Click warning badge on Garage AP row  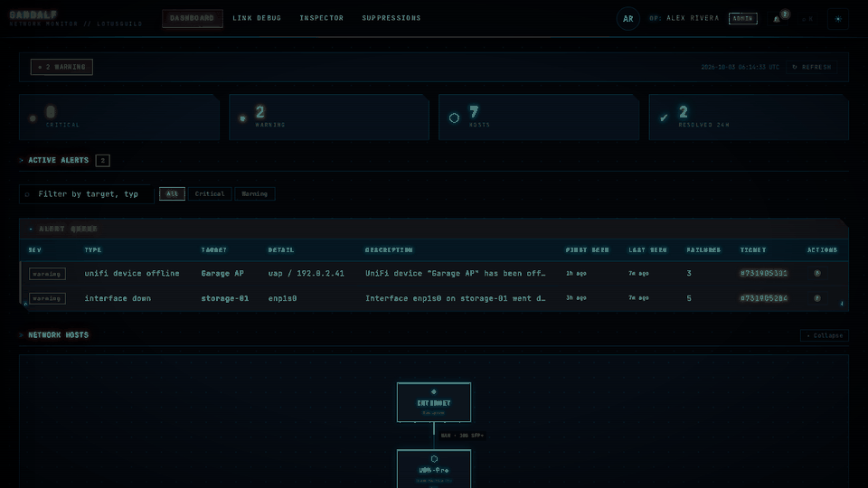tap(47, 274)
